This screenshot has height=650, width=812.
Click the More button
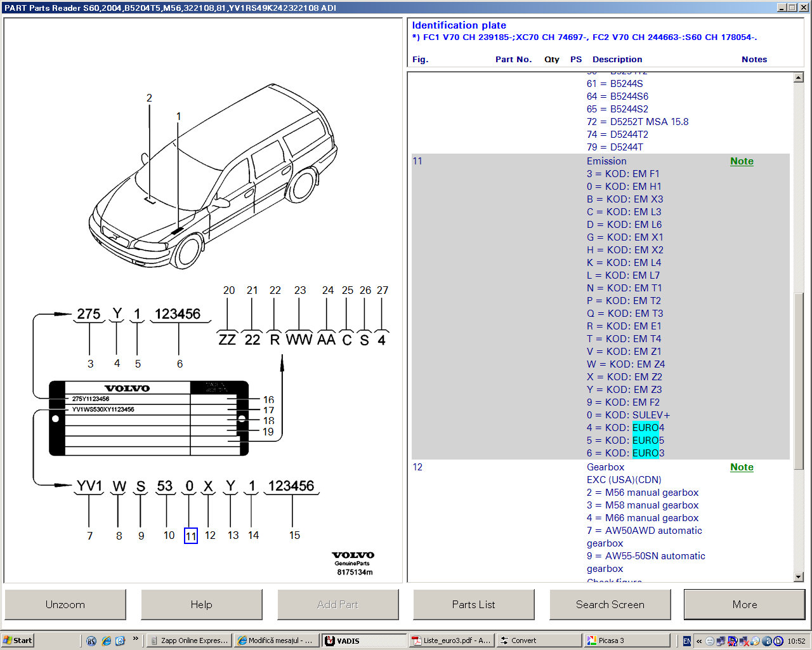click(x=745, y=604)
